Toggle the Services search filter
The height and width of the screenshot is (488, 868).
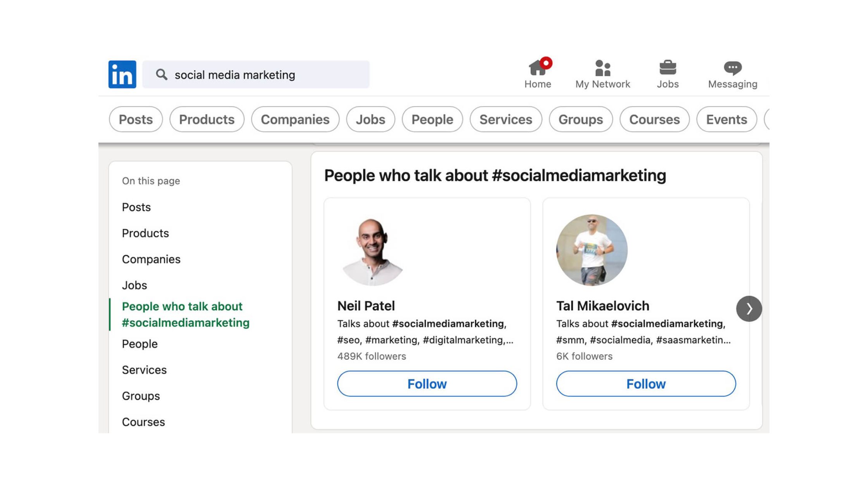[506, 120]
